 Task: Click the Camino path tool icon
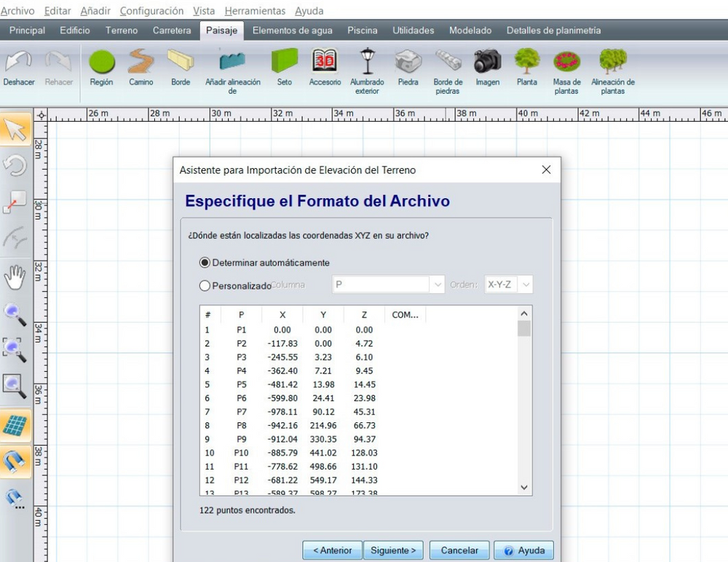pyautogui.click(x=141, y=67)
